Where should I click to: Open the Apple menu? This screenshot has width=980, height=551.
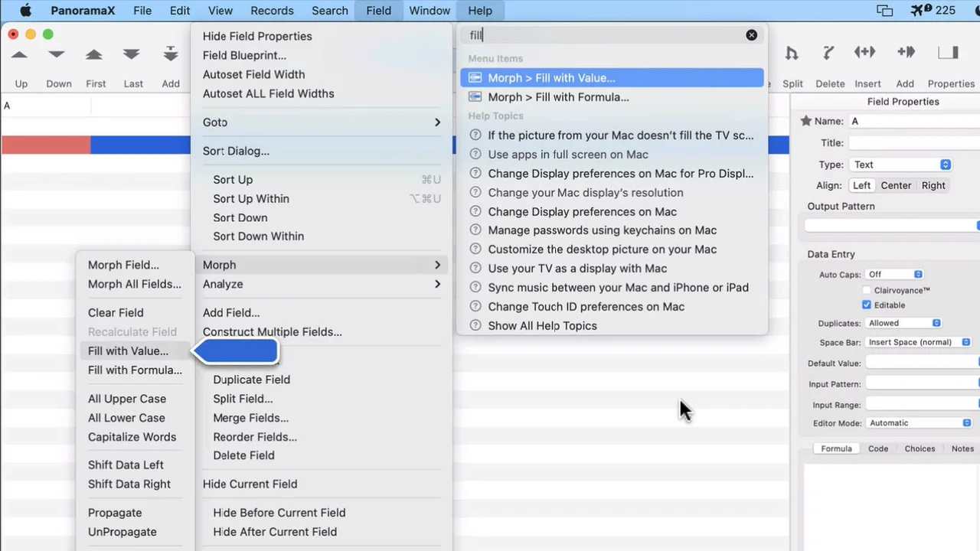25,11
